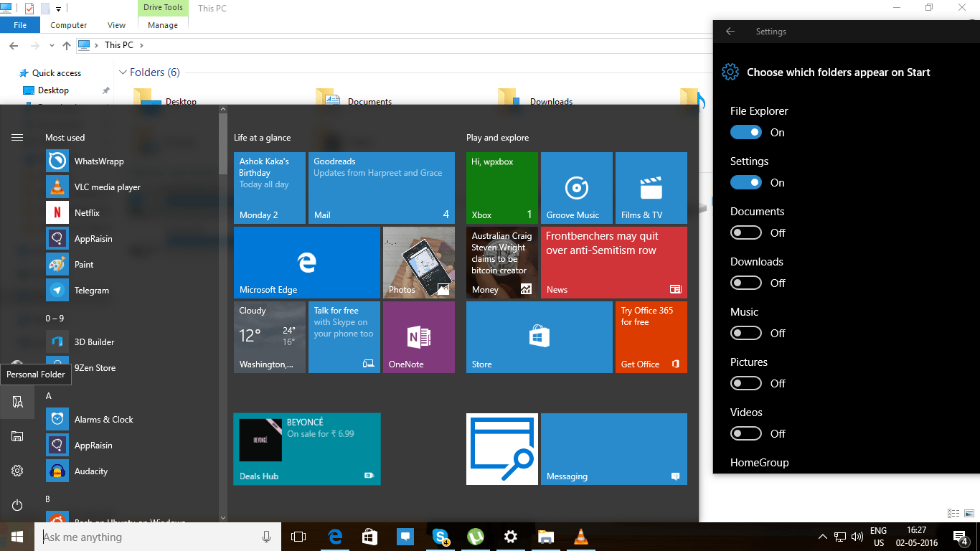Image resolution: width=980 pixels, height=551 pixels.
Task: Turn off File Explorer on Start
Action: [746, 133]
